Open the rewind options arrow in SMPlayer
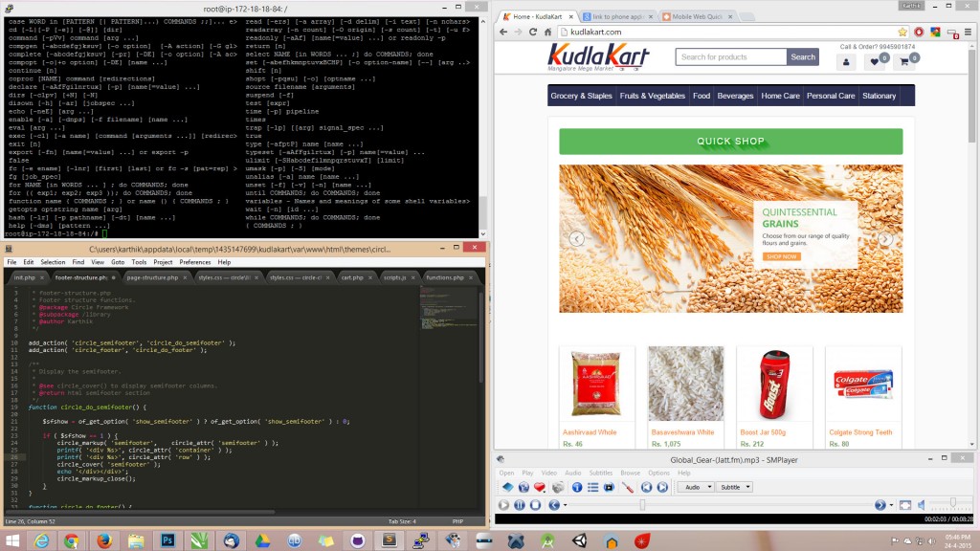Screen dimensions: 980x551 pos(565,505)
